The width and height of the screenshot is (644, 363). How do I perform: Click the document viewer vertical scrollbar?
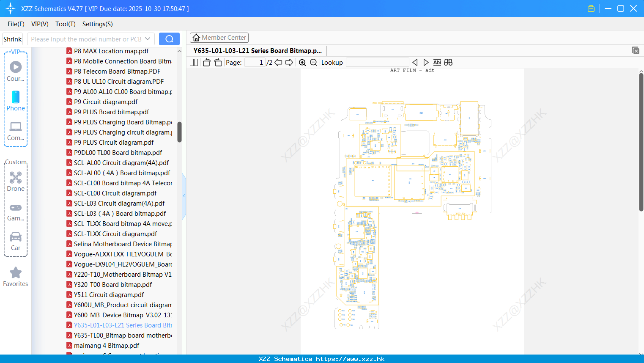[x=641, y=142]
